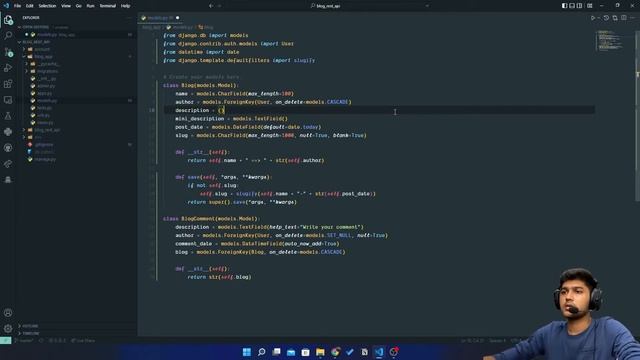Click Live Share in status bar
This screenshot has width=640, height=360.
pyautogui.click(x=83, y=340)
